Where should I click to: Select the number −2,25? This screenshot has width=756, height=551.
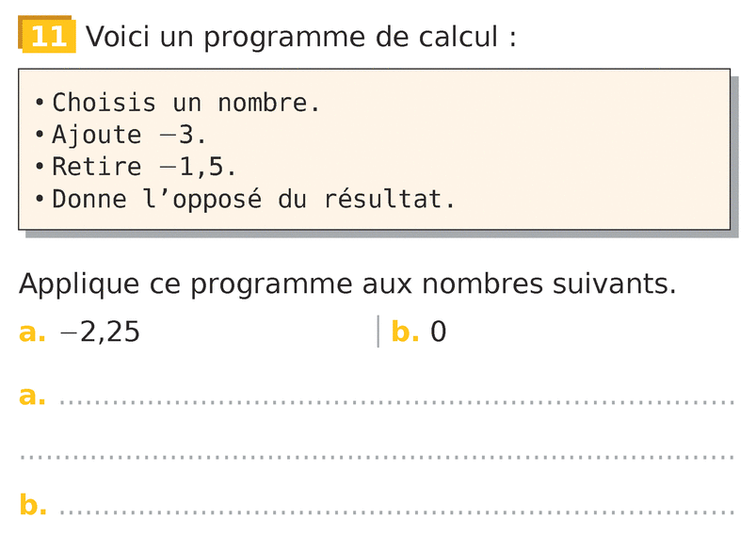(x=100, y=332)
